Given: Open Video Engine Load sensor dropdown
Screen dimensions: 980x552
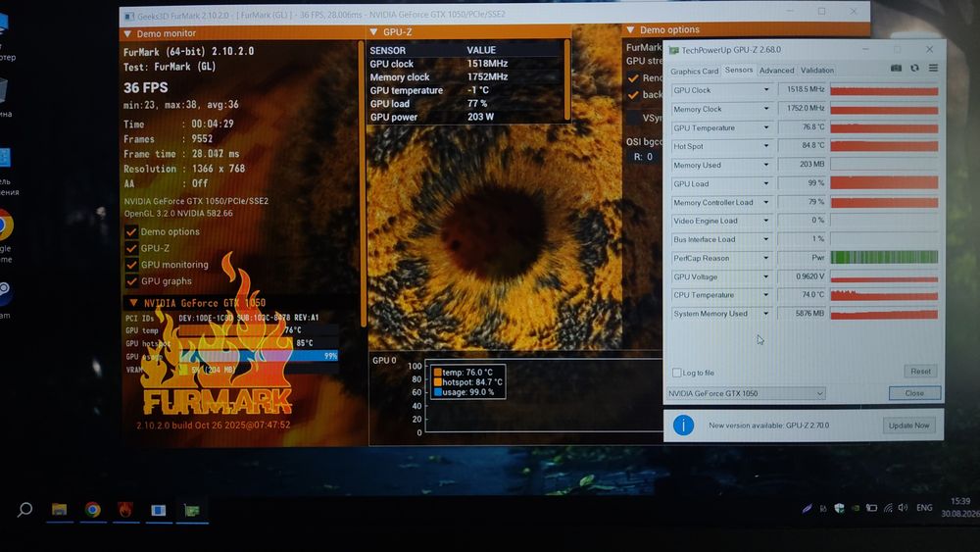Looking at the screenshot, I should tap(765, 221).
